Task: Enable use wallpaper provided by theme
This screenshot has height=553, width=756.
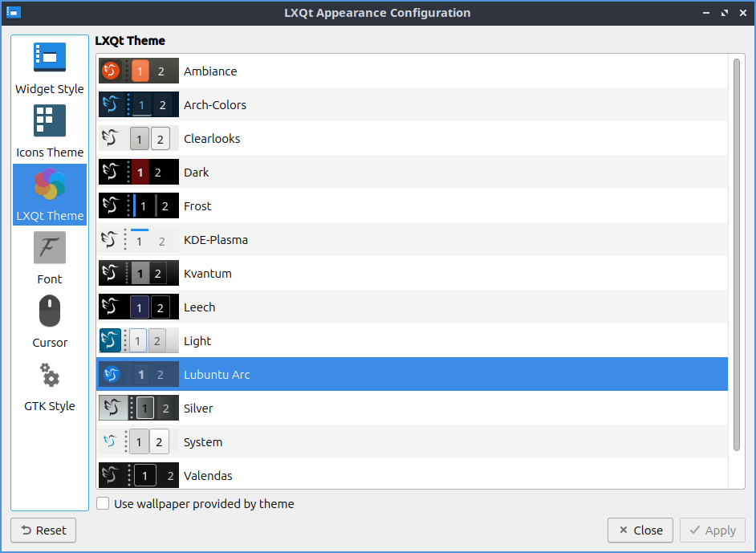Action: 104,504
